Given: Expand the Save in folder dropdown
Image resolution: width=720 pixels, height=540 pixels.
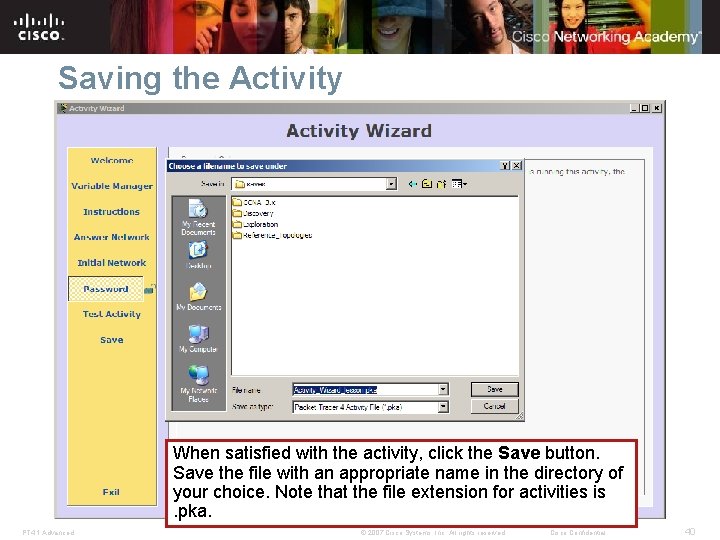Looking at the screenshot, I should click(x=391, y=184).
